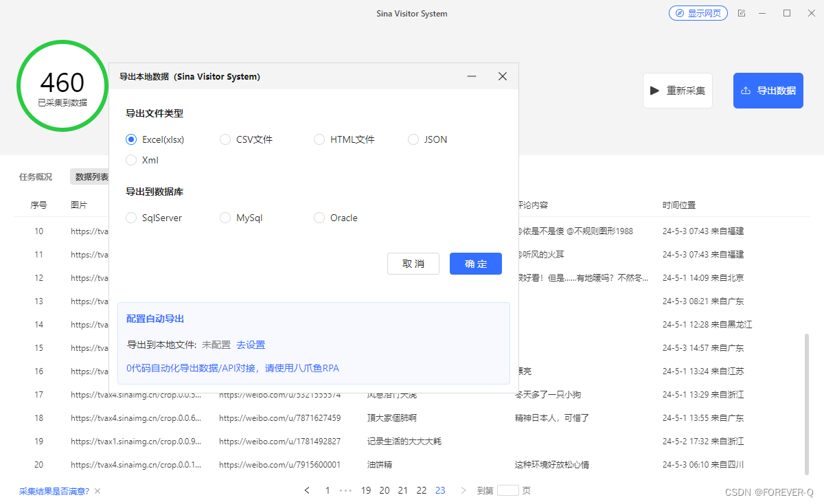The height and width of the screenshot is (504, 824).
Task: Open the 八爪鱼RPA automation link
Action: (233, 368)
